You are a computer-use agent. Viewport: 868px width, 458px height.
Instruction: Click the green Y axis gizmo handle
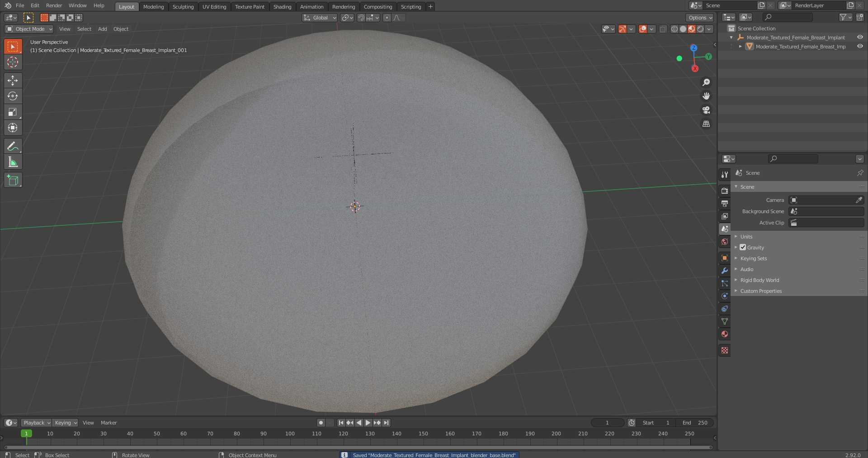(x=708, y=57)
